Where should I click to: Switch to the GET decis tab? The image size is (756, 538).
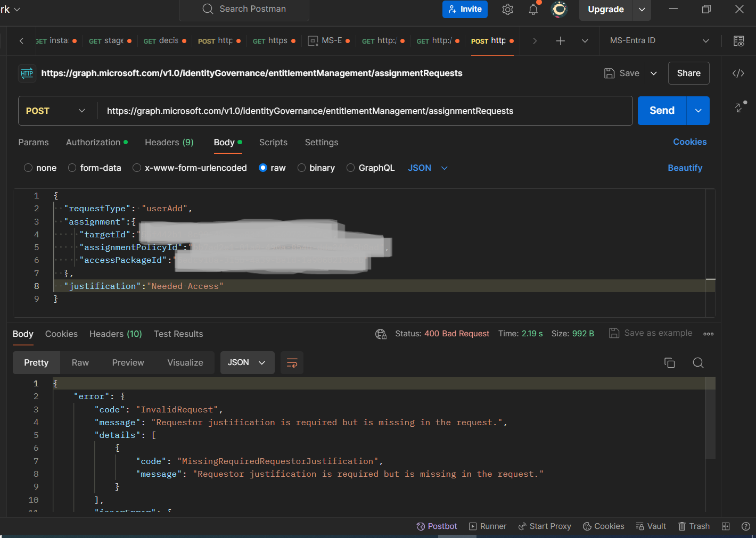pyautogui.click(x=165, y=41)
